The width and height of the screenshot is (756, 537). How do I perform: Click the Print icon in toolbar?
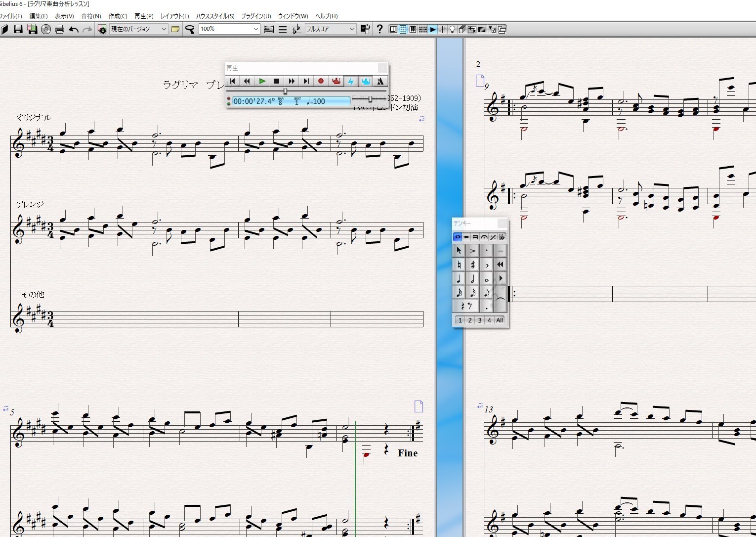60,29
